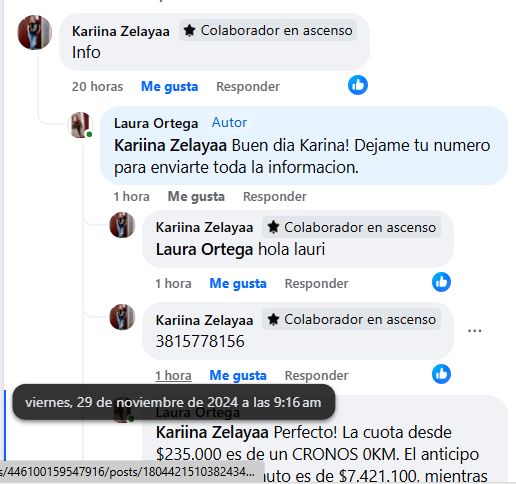Open the 20 horas timestamp link
This screenshot has width=516, height=484.
97,87
